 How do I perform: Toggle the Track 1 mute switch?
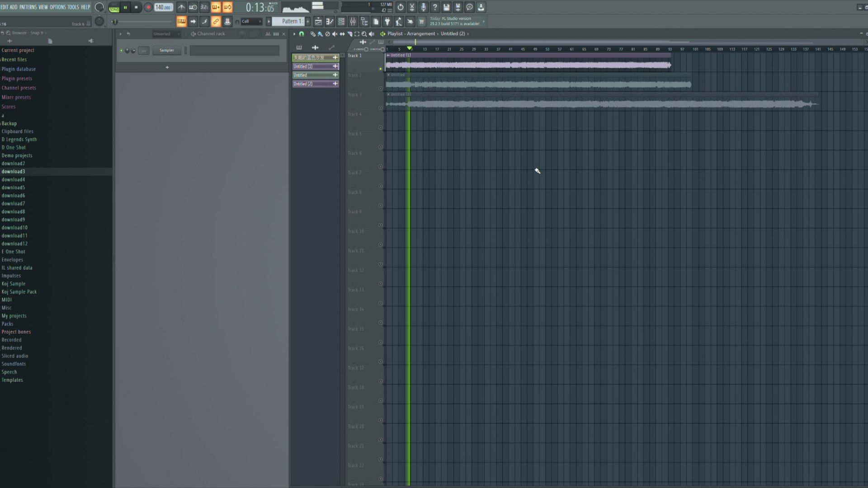click(x=380, y=69)
